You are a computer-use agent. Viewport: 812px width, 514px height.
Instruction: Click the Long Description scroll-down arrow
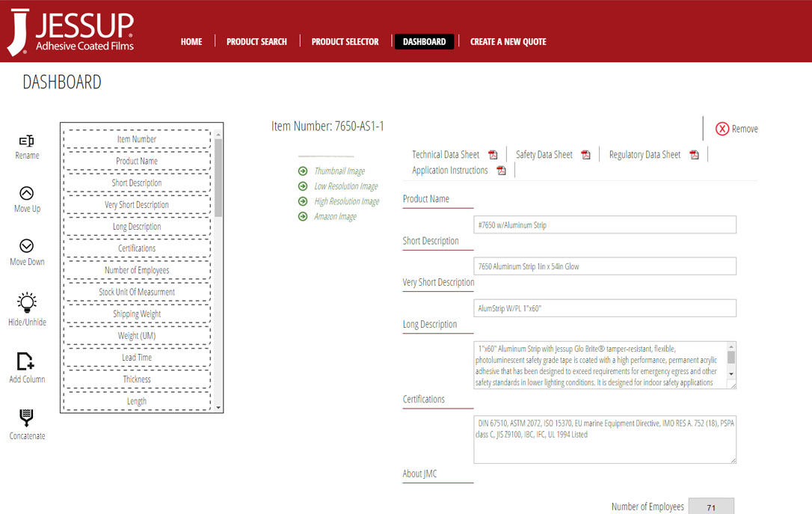click(x=731, y=373)
